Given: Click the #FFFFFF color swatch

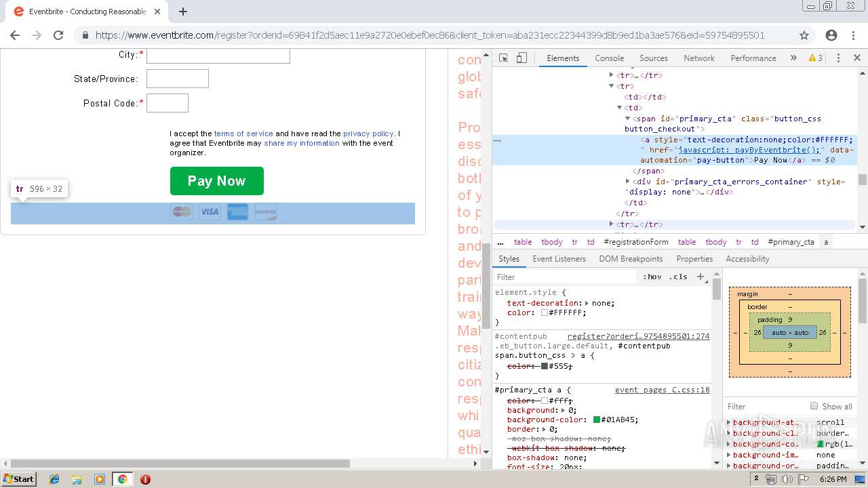Looking at the screenshot, I should click(x=545, y=312).
